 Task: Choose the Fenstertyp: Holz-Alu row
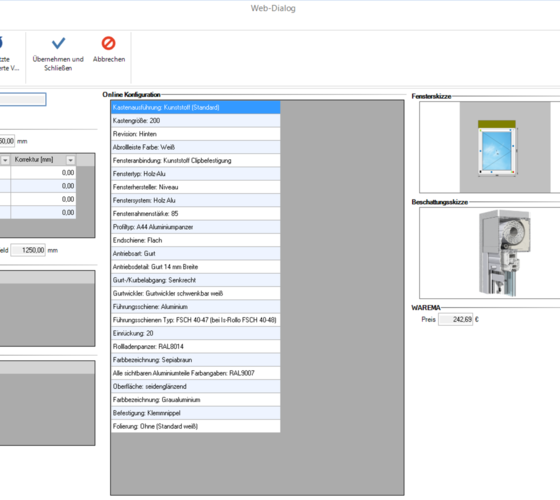point(195,174)
